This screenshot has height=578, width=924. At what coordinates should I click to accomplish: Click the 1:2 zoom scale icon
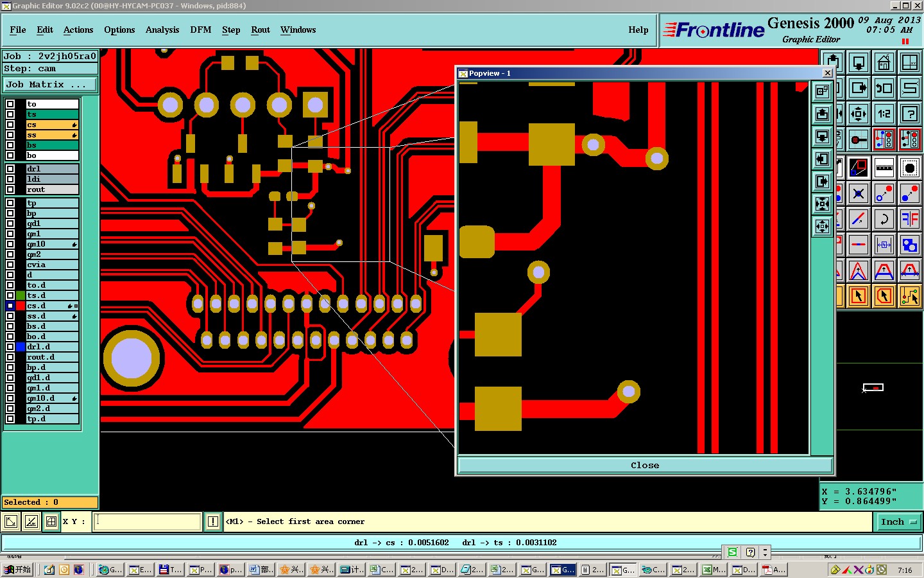click(884, 114)
